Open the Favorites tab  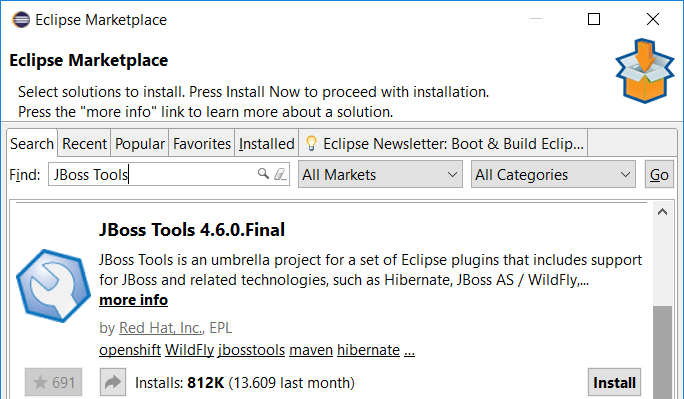pos(202,143)
